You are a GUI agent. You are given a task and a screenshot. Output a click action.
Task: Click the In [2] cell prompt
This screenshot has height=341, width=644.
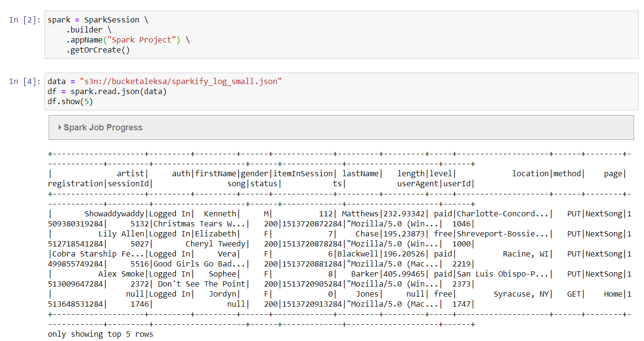(25, 20)
